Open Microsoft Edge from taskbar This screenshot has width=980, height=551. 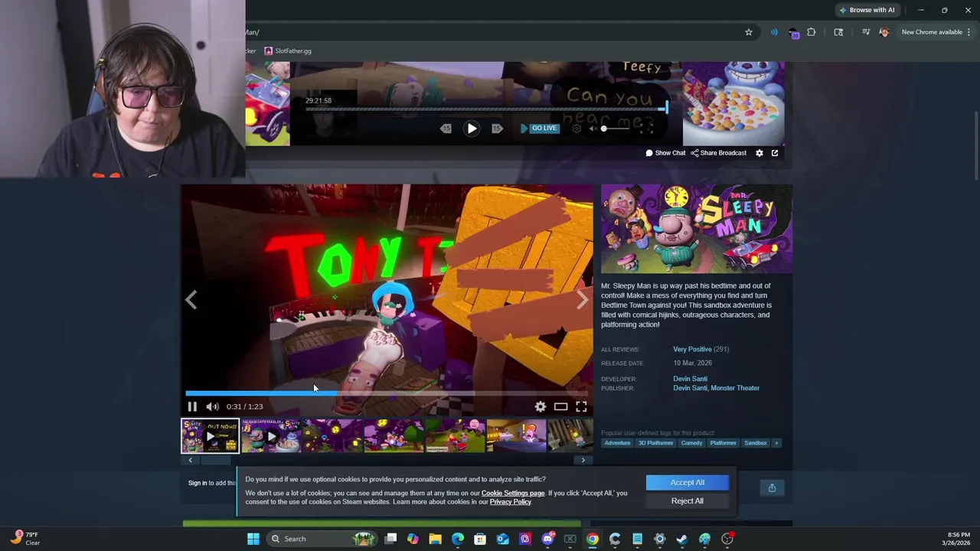tap(458, 539)
